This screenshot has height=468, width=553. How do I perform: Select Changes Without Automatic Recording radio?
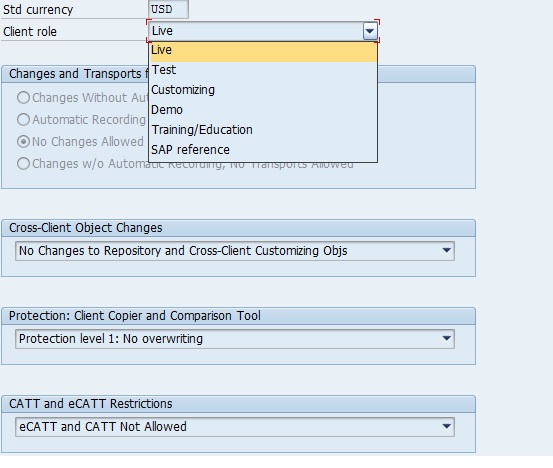click(x=23, y=98)
